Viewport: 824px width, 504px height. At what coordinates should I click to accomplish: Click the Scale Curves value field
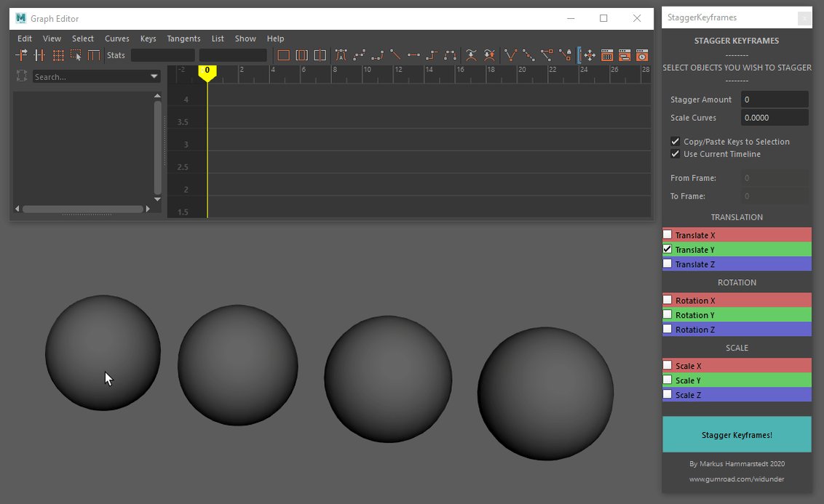tap(775, 118)
